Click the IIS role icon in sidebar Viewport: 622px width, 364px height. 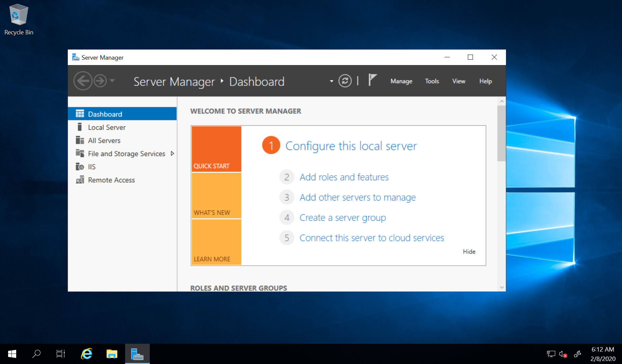pyautogui.click(x=80, y=166)
